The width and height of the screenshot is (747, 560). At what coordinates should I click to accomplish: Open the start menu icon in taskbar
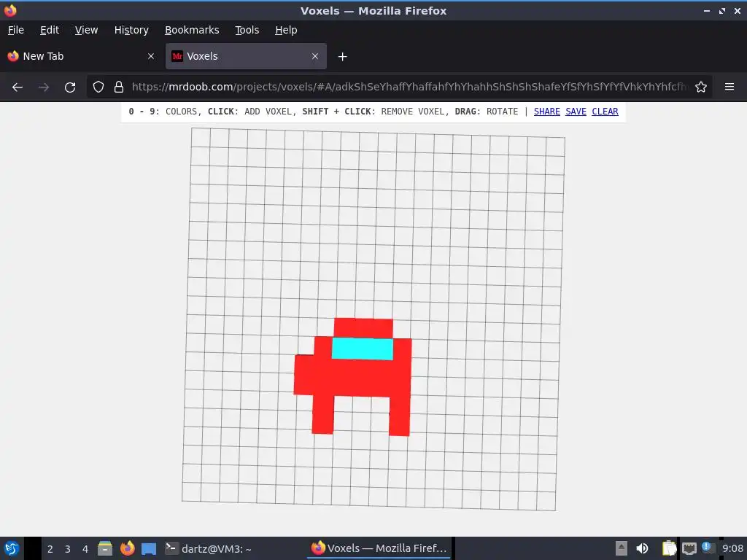pos(12,548)
